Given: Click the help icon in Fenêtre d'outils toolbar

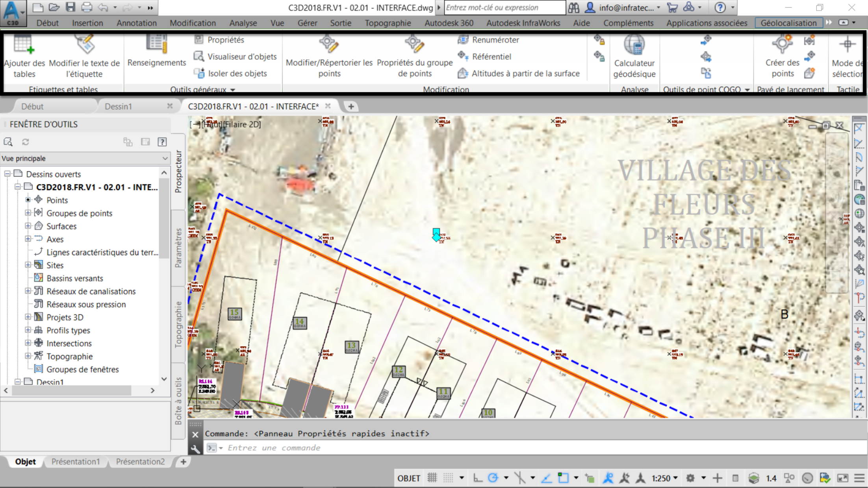Looking at the screenshot, I should (162, 142).
